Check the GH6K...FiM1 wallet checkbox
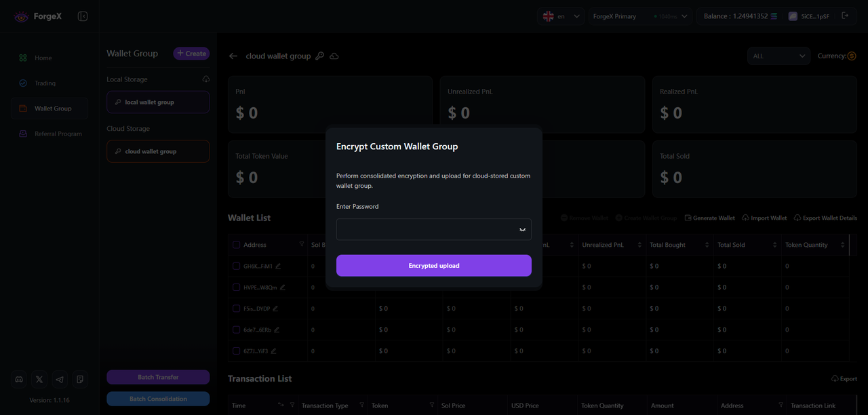 [237, 266]
